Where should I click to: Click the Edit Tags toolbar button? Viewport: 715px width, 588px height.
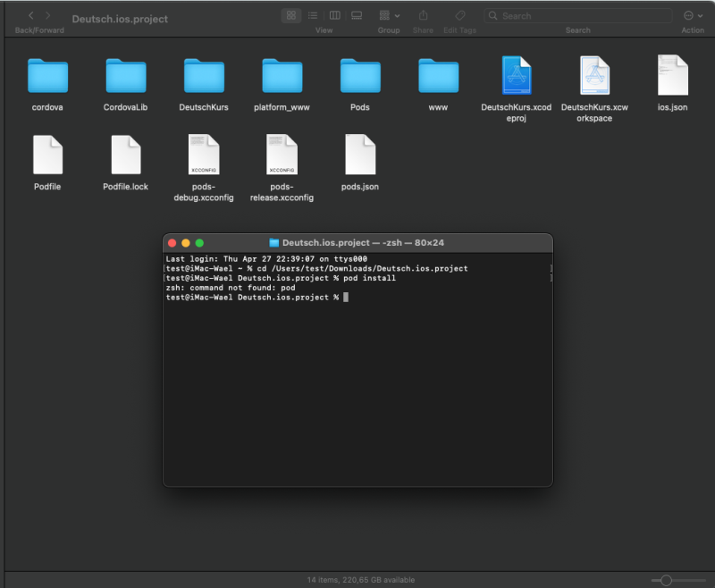point(460,15)
